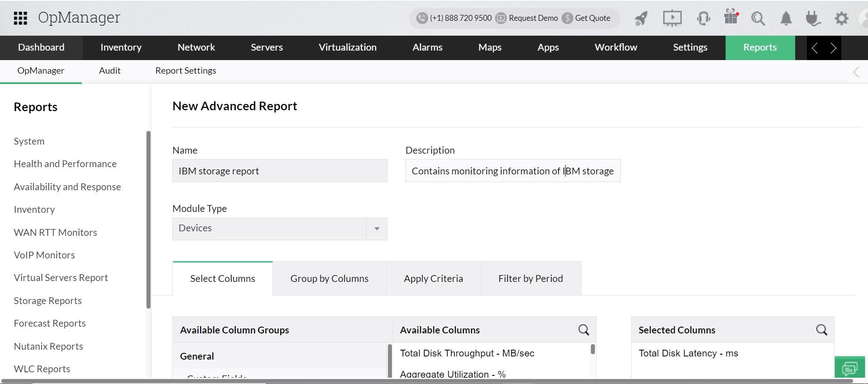Open the Virtualization menu

pyautogui.click(x=348, y=47)
